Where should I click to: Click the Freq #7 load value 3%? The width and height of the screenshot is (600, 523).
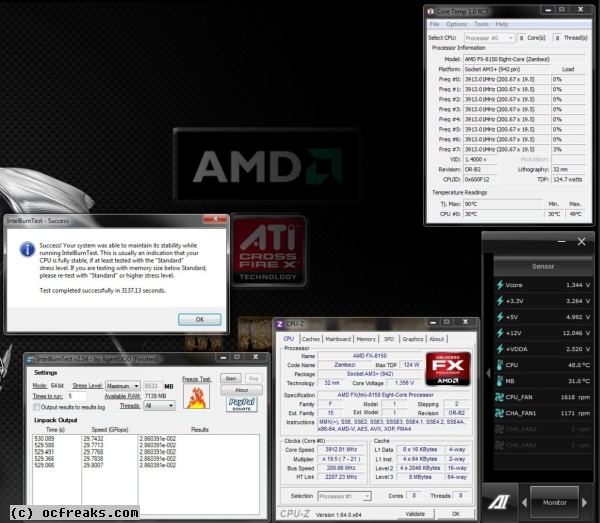pos(568,149)
